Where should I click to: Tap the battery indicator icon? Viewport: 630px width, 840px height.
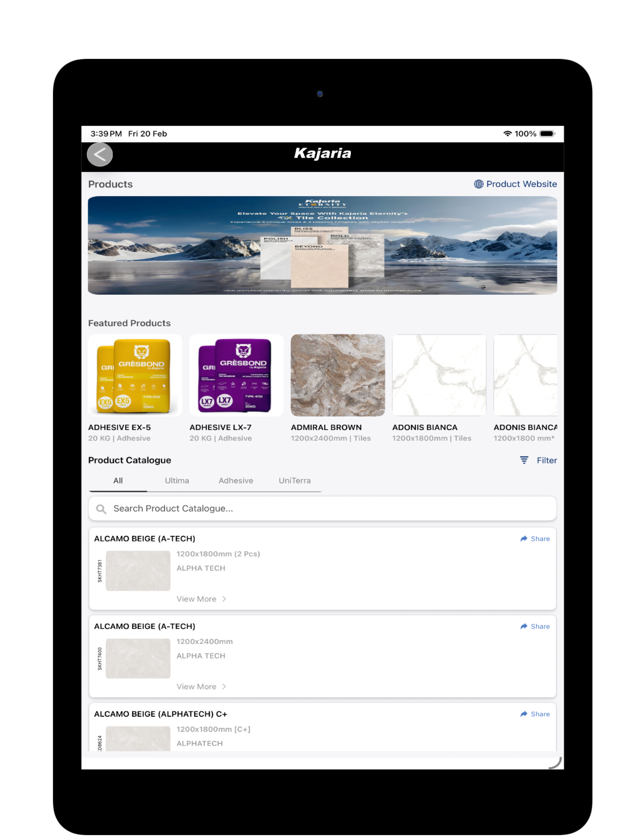click(x=547, y=134)
